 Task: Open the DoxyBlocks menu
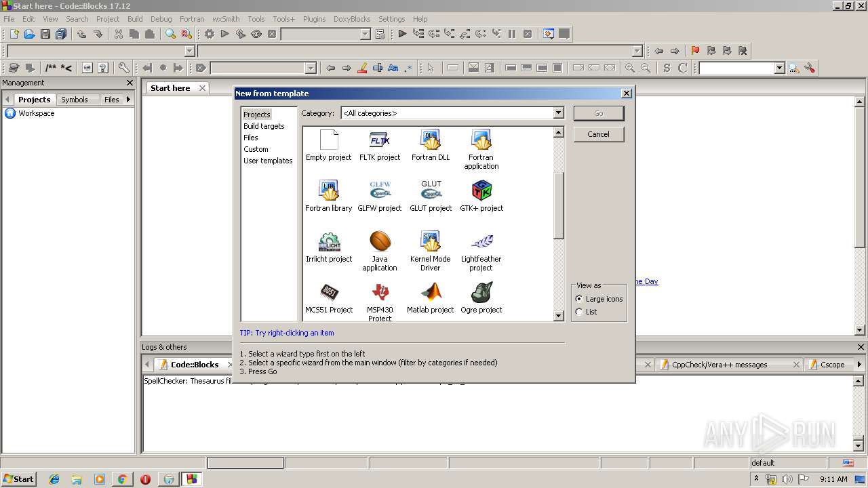tap(352, 19)
